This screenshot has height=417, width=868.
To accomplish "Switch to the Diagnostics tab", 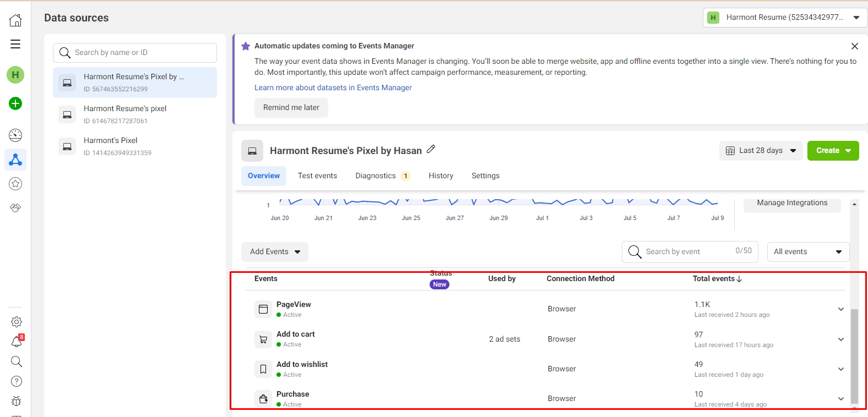I will pos(382,176).
